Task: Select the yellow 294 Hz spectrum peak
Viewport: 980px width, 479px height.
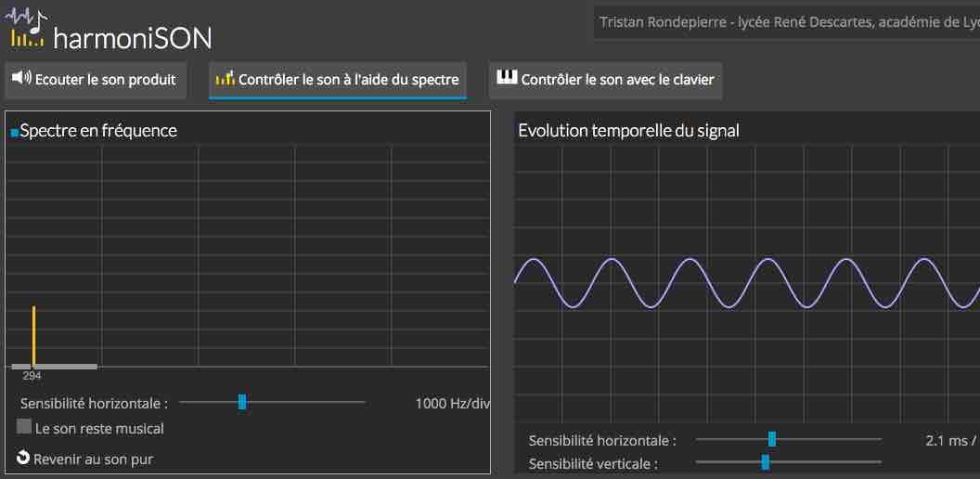Action: click(x=33, y=336)
